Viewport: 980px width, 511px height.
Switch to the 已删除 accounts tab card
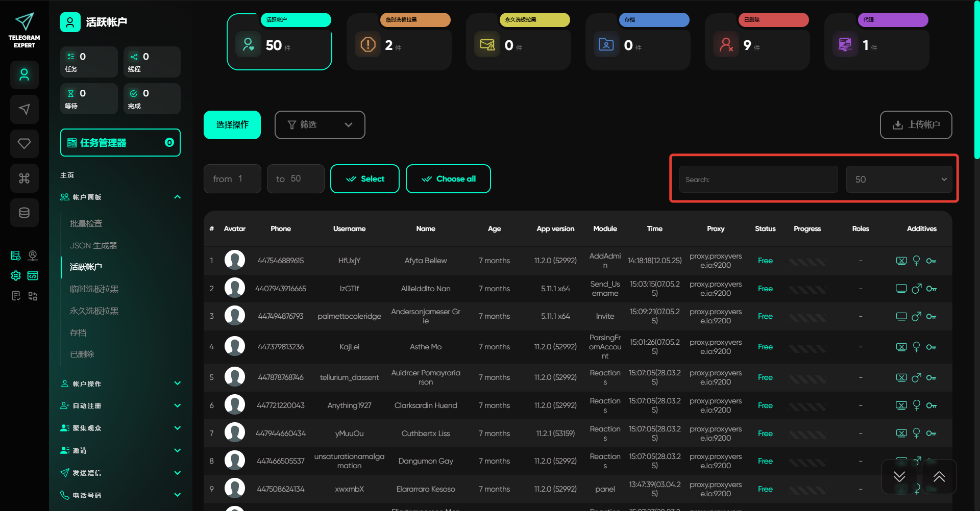pos(757,42)
